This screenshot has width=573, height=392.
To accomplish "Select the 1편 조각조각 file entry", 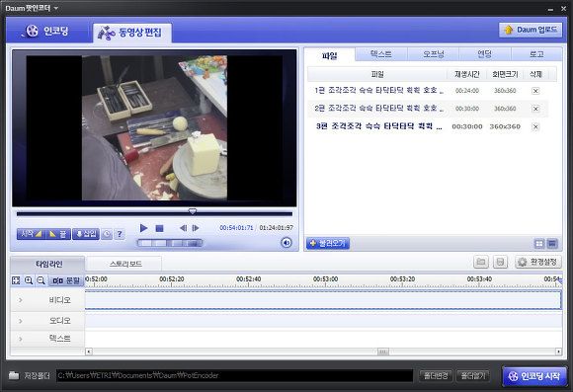I will tap(428, 90).
